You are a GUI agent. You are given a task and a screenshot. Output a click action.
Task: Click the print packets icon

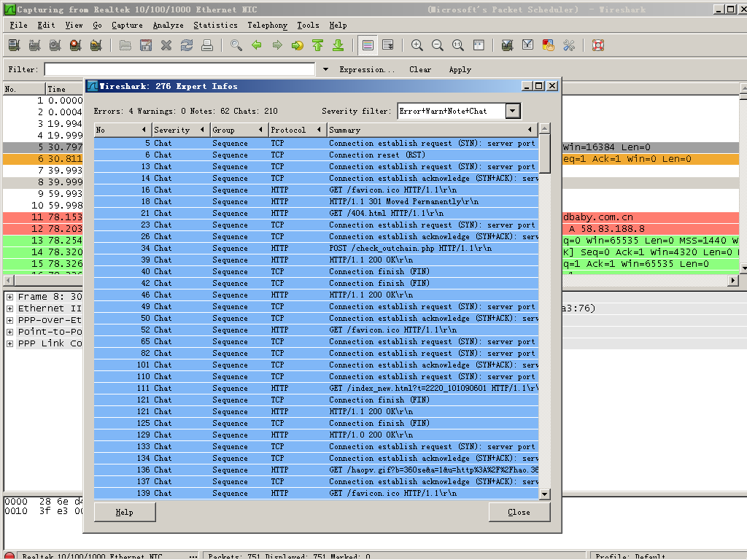(207, 45)
